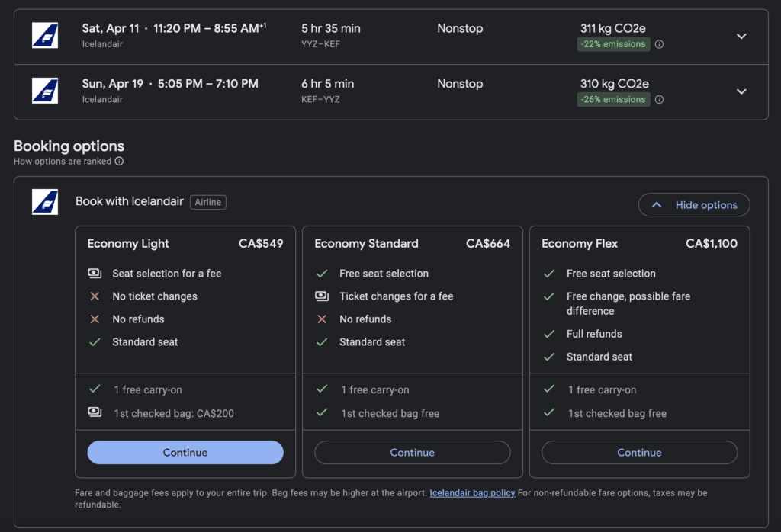Screen dimensions: 781x532
Task: Click Icelandair logo on the Apr 19 flight
Action: click(x=45, y=91)
